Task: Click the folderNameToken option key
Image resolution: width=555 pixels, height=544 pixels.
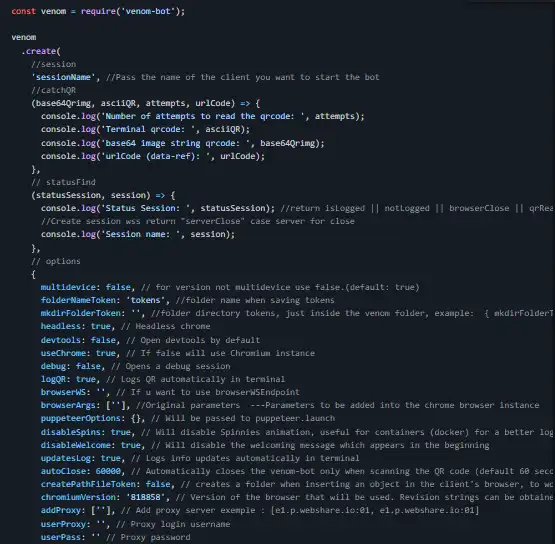Action: 78,300
